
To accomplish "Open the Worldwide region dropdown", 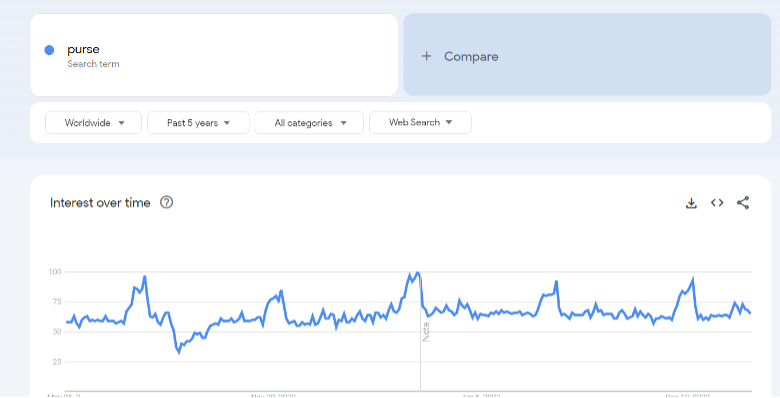I will coord(94,123).
